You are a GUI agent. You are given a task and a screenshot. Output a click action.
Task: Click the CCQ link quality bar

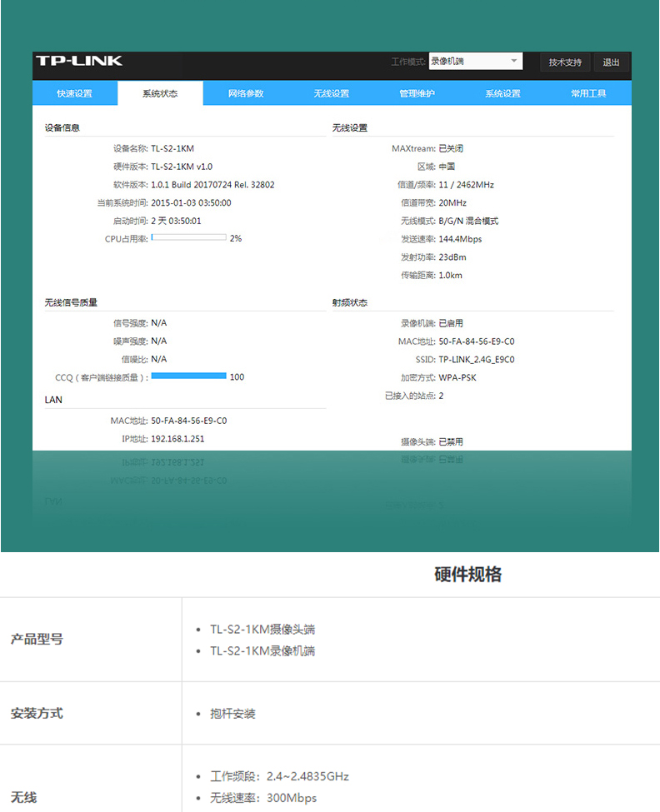click(x=188, y=376)
